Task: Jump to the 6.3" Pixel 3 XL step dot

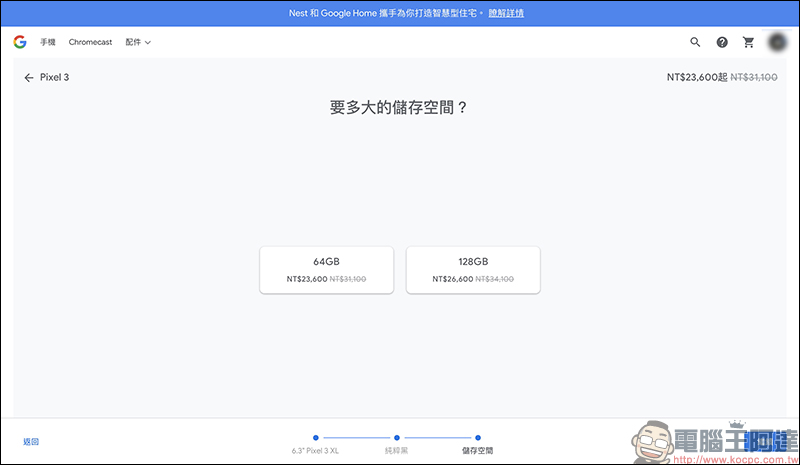Action: 316,437
